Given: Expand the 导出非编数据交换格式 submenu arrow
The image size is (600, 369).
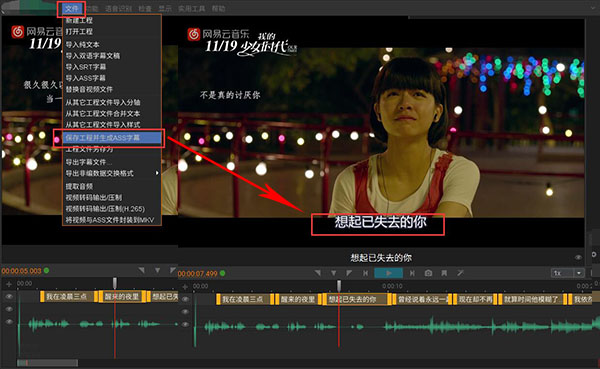Looking at the screenshot, I should (x=157, y=173).
